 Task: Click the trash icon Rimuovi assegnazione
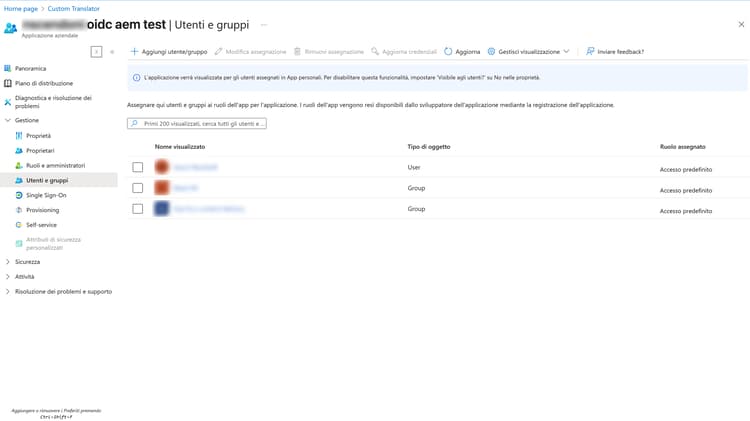tap(297, 51)
